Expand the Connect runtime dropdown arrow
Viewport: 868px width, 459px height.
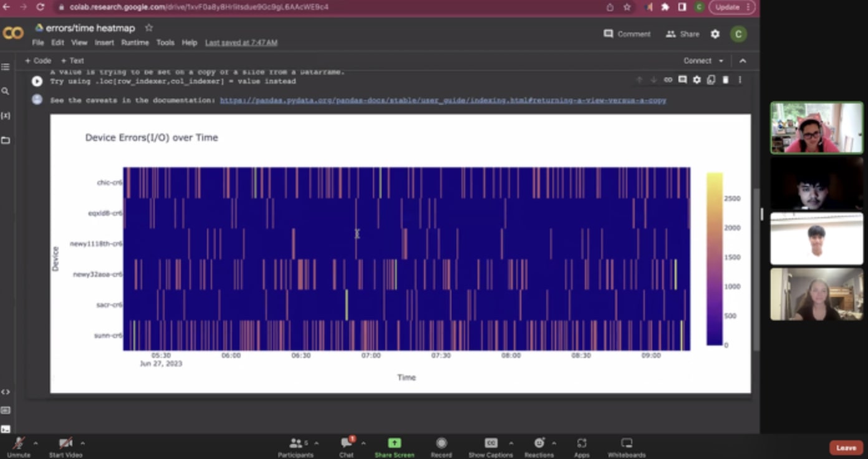(x=721, y=61)
